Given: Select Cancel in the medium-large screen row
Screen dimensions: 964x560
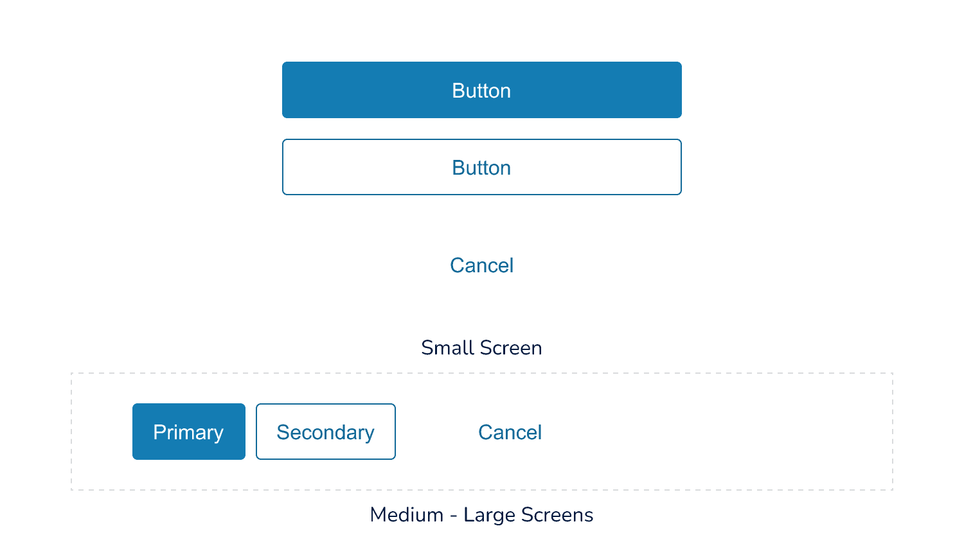Looking at the screenshot, I should point(510,432).
